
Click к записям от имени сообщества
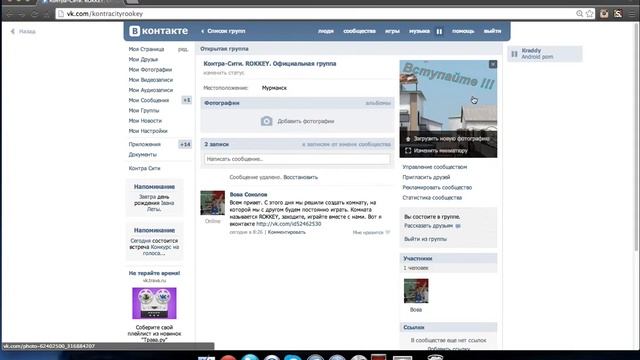347,144
